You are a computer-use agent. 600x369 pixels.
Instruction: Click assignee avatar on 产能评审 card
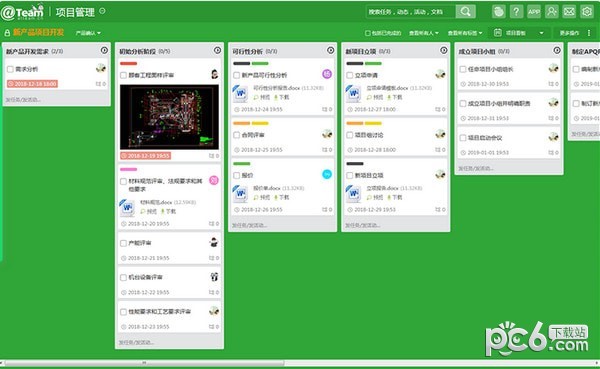coord(214,242)
